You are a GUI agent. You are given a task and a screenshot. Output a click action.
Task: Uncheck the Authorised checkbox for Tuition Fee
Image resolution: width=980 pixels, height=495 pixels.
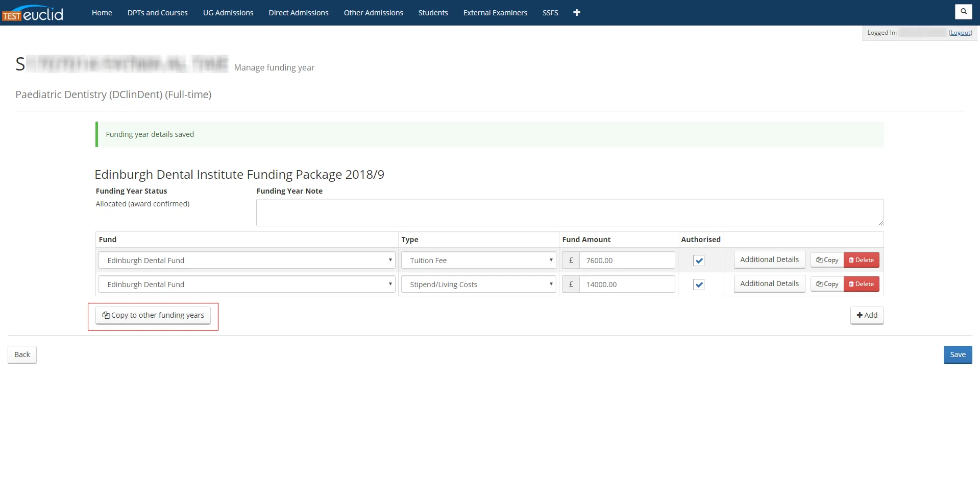click(x=699, y=261)
